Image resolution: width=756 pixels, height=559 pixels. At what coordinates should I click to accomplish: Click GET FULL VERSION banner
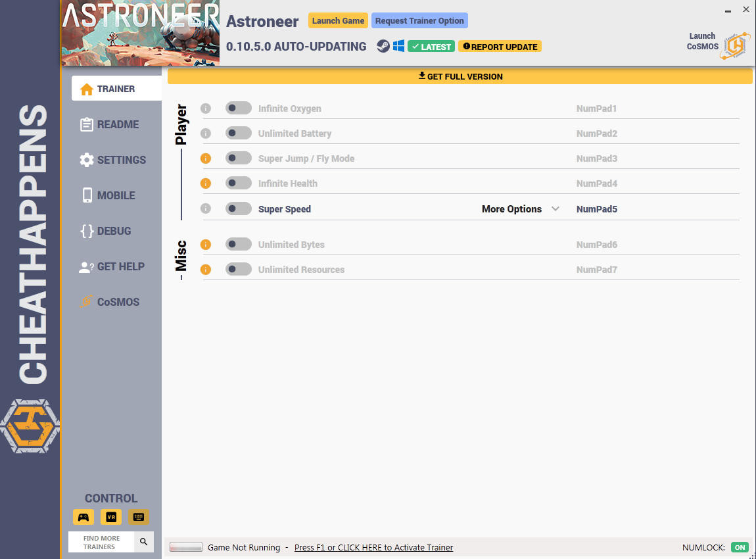click(x=460, y=76)
